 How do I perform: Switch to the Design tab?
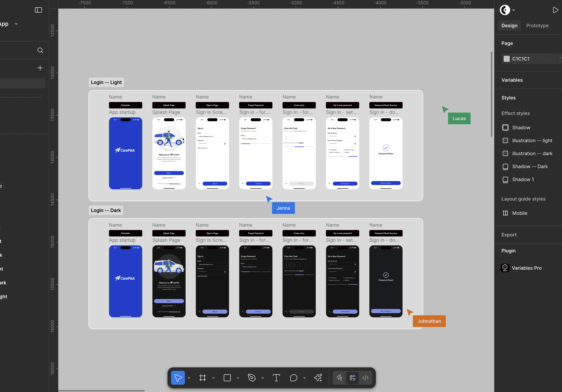point(509,25)
